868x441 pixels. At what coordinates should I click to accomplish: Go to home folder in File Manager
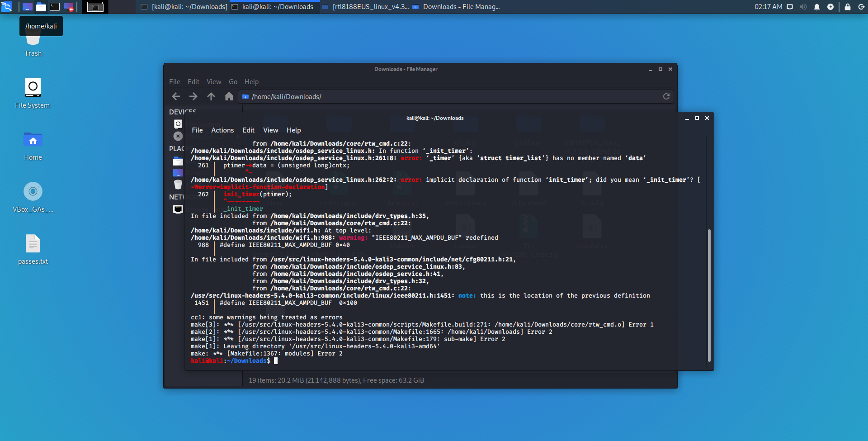(x=229, y=96)
